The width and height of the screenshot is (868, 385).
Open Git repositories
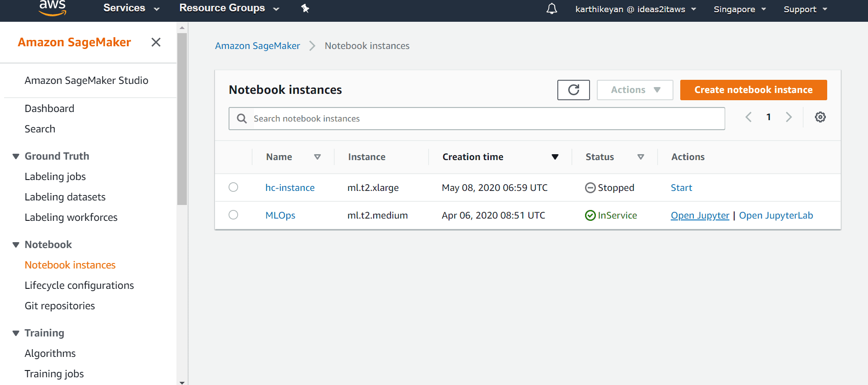click(x=59, y=306)
